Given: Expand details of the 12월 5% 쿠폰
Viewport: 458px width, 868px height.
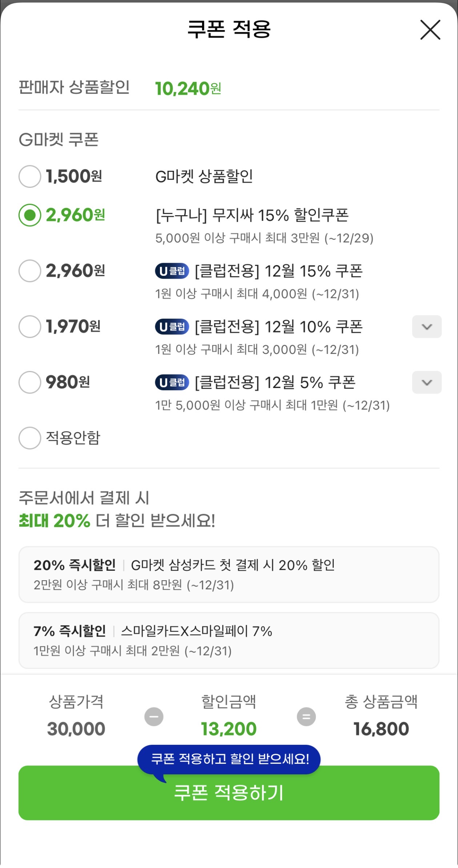Looking at the screenshot, I should [427, 381].
